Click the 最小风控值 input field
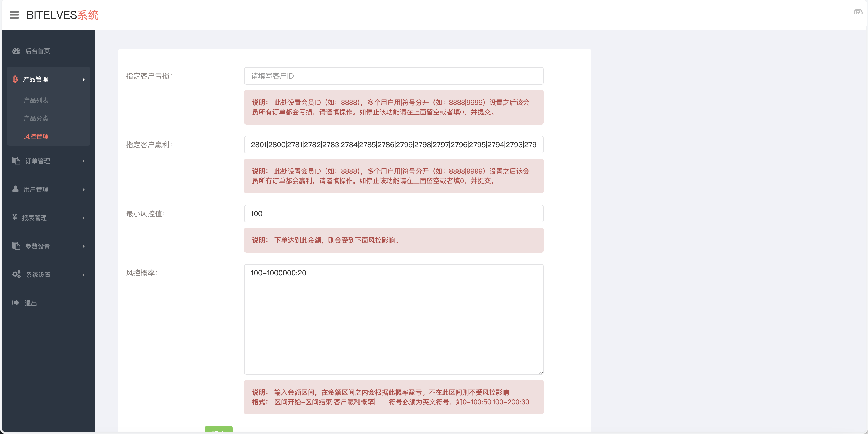868x434 pixels. [393, 213]
